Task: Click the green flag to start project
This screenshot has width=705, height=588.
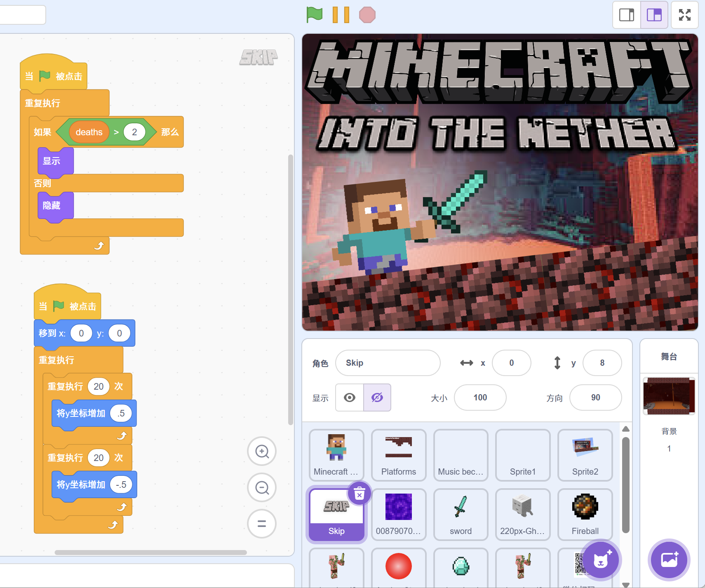Action: click(314, 15)
